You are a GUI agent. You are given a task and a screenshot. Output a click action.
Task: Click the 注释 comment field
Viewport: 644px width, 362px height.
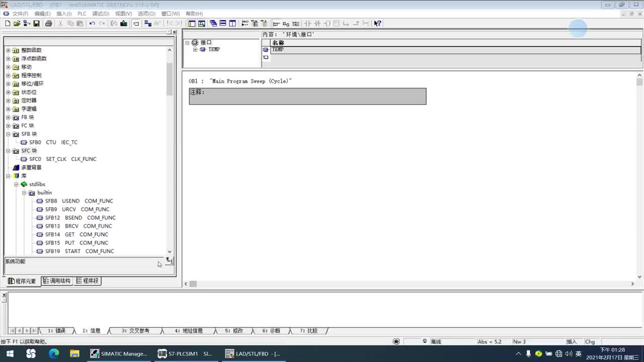[307, 97]
